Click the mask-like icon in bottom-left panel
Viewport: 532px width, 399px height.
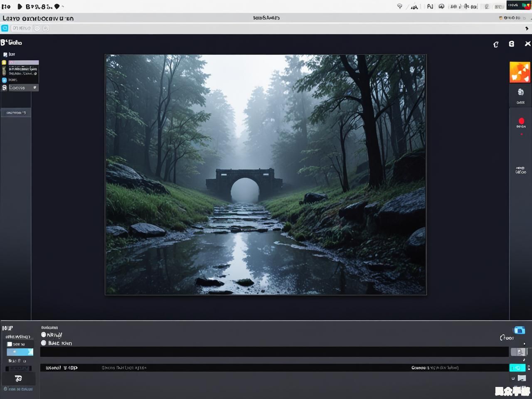click(18, 378)
